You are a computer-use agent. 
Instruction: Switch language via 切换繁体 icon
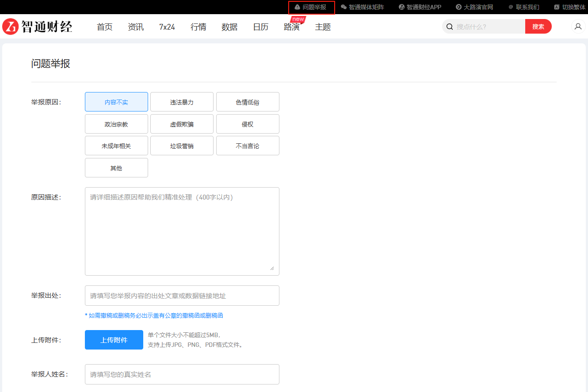557,7
